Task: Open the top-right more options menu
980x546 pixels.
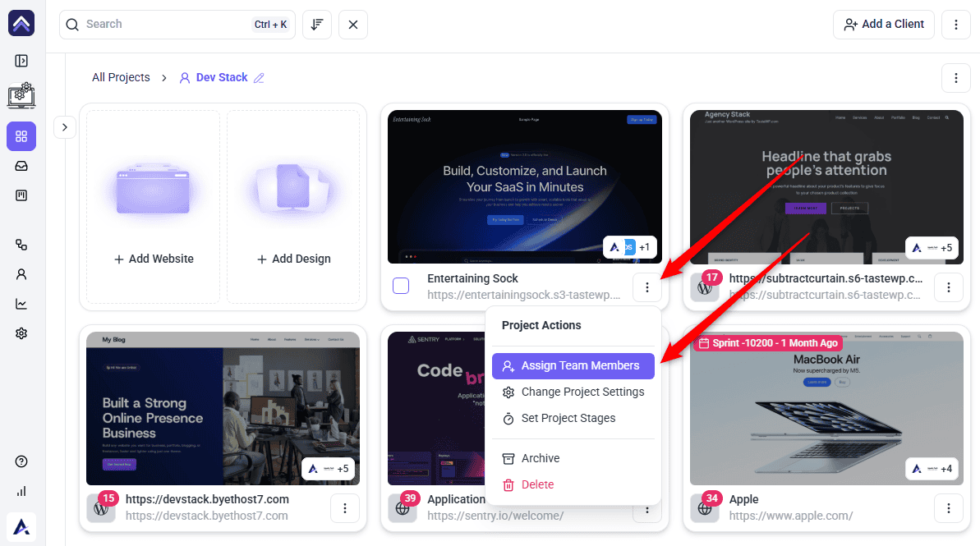Action: [955, 25]
